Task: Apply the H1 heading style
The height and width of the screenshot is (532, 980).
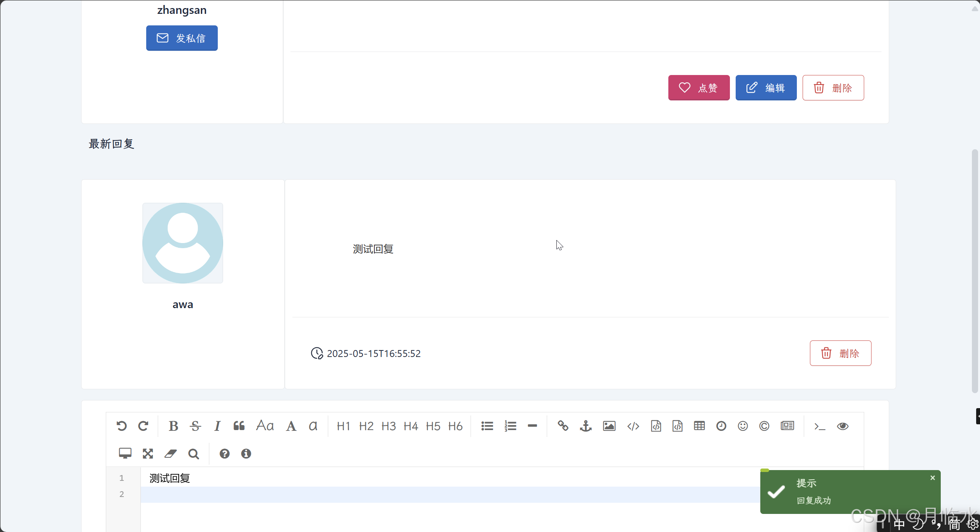Action: click(x=343, y=426)
